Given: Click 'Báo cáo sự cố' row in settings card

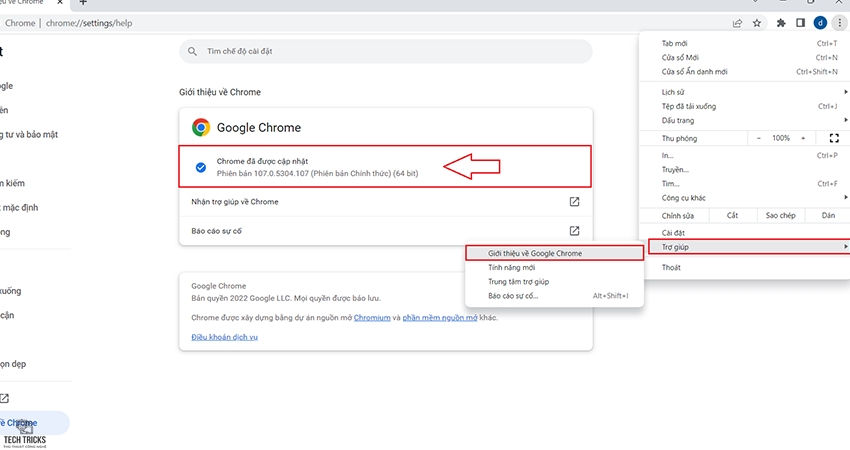Looking at the screenshot, I should (385, 231).
